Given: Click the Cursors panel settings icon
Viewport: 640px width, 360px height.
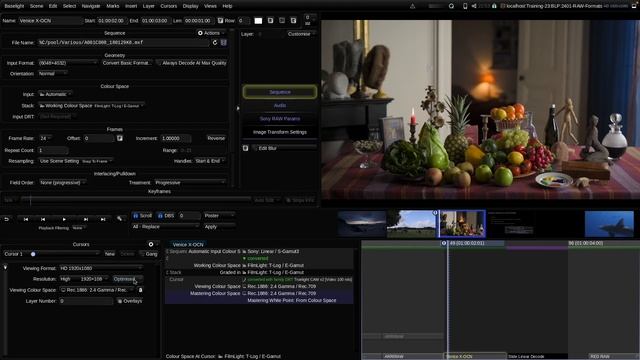Looking at the screenshot, I should coord(151,244).
